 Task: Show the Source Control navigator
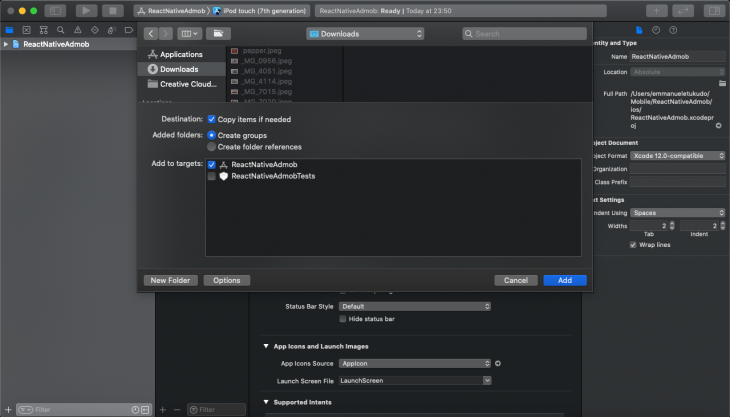pos(27,30)
